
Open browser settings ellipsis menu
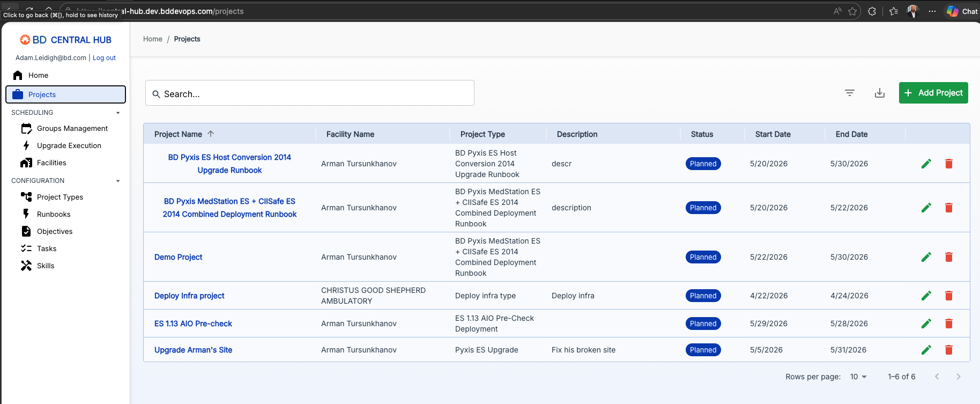click(x=932, y=11)
